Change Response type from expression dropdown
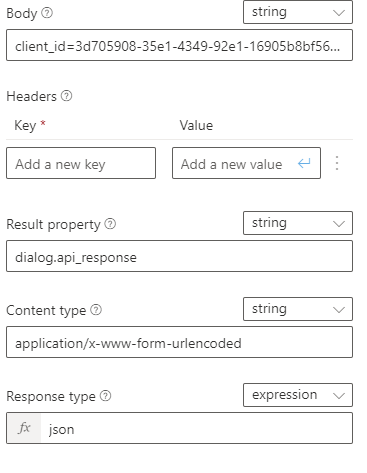Viewport: 367px width, 473px height. [x=298, y=395]
